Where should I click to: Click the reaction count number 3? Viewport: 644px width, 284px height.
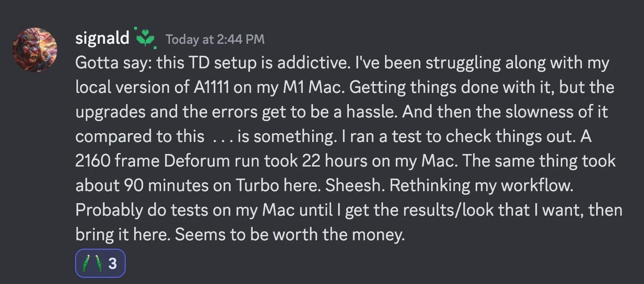(113, 263)
